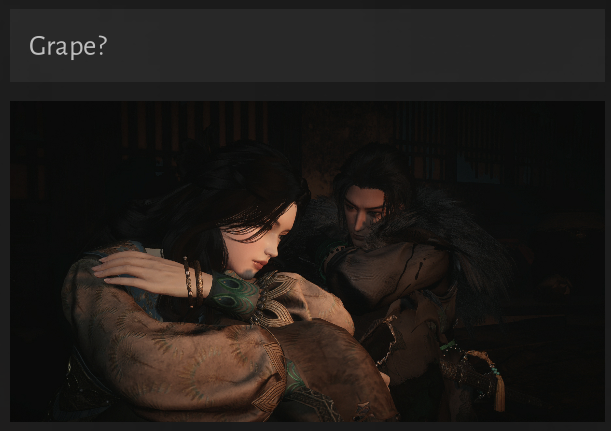Screen dimensions: 611x431
Task: Open the game screenshot image
Action: coord(307,261)
